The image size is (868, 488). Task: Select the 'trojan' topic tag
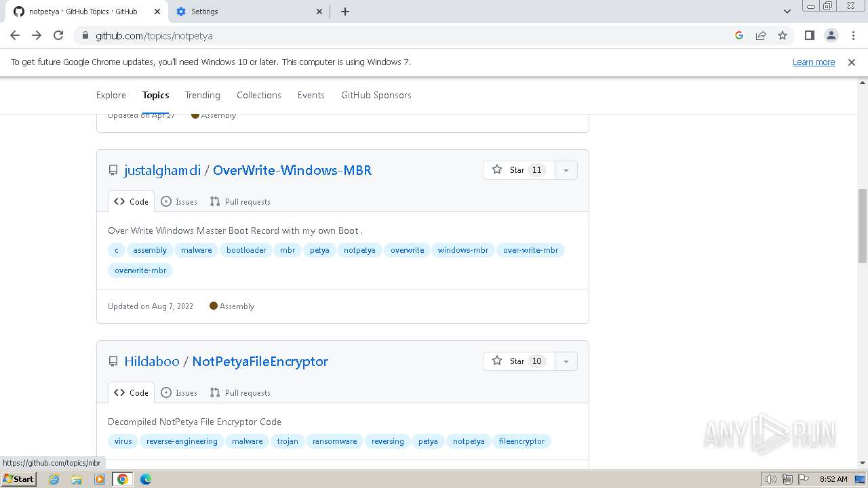pos(288,441)
